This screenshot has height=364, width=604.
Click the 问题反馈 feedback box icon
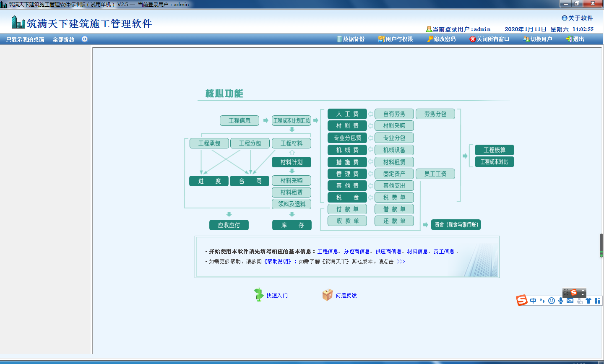(x=328, y=295)
